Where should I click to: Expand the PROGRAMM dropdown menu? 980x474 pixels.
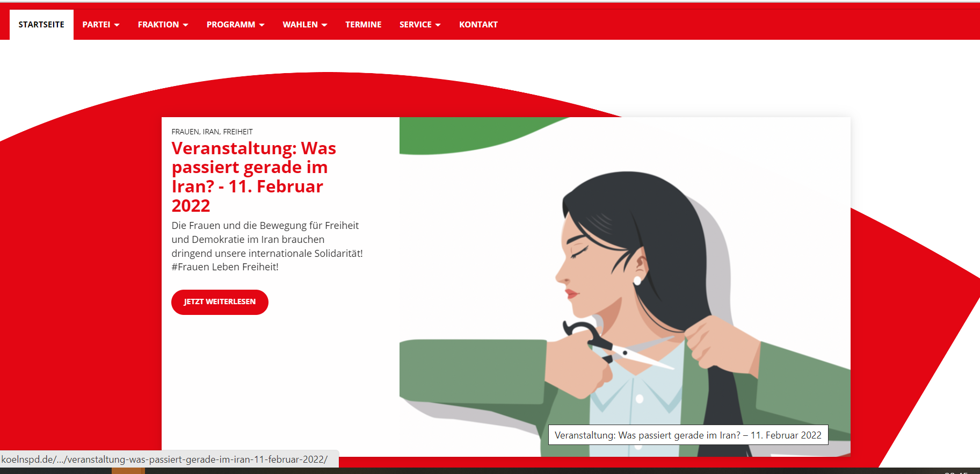236,25
